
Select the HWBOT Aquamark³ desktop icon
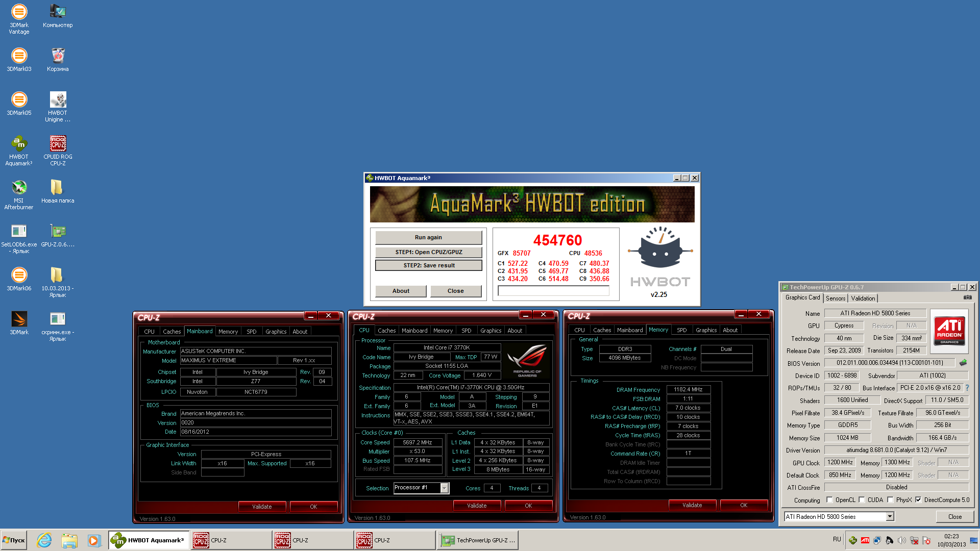click(x=19, y=151)
